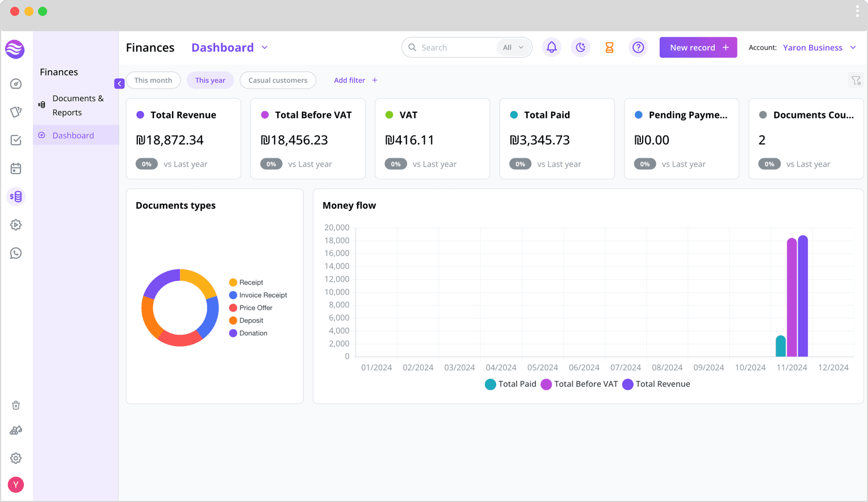Toggle the This year filter
Image resolution: width=868 pixels, height=502 pixels.
(210, 81)
